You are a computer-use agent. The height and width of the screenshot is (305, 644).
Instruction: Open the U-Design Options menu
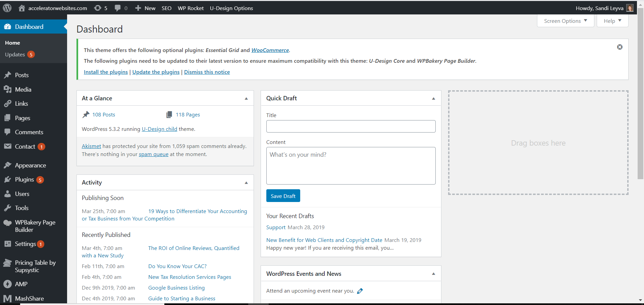[x=231, y=8]
